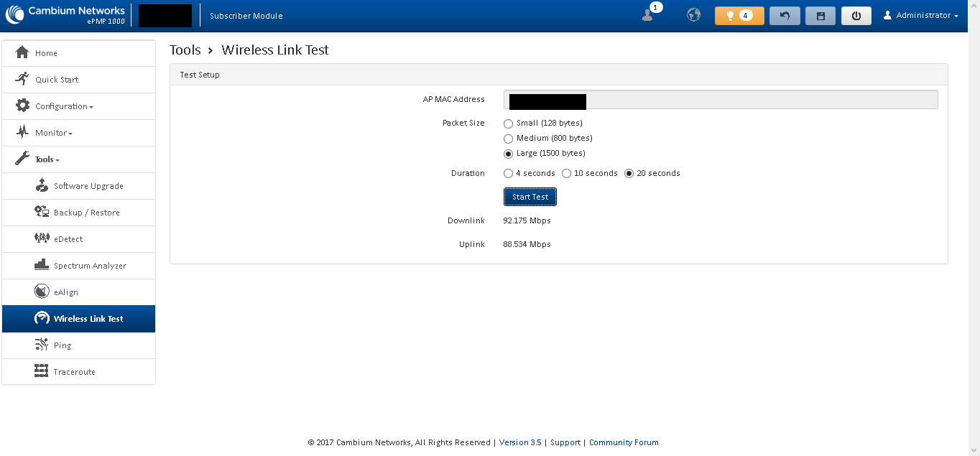Click the Configuration gear icon
Viewport: 980px width, 456px height.
click(x=22, y=106)
